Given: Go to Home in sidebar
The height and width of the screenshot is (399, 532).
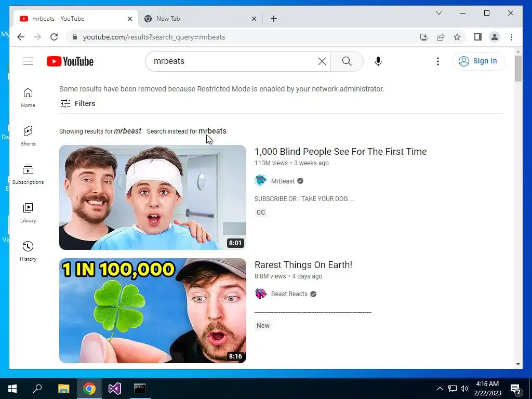Looking at the screenshot, I should tap(28, 98).
